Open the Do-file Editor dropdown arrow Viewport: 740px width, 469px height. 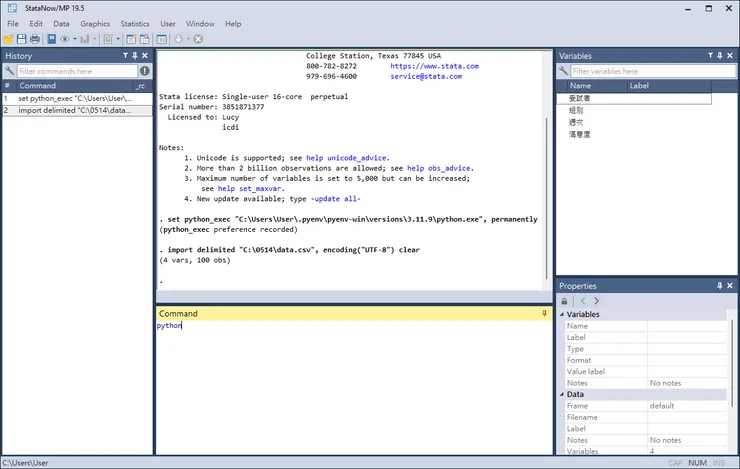[x=118, y=39]
